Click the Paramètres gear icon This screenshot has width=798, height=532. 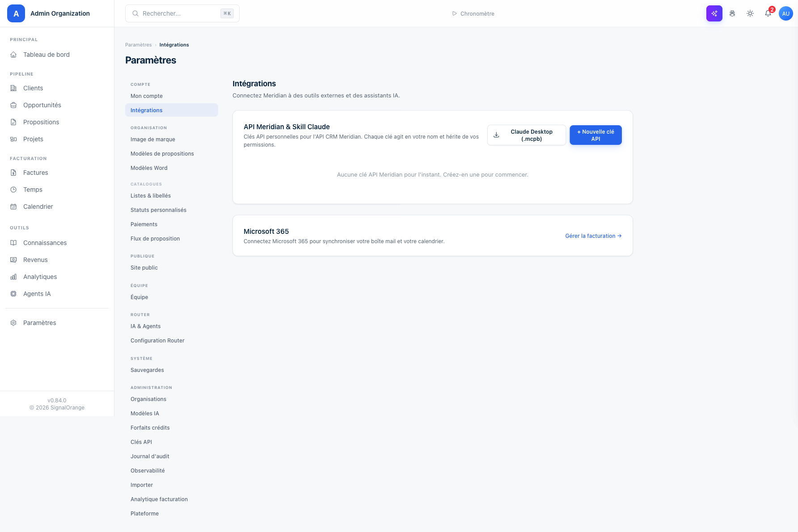[13, 323]
